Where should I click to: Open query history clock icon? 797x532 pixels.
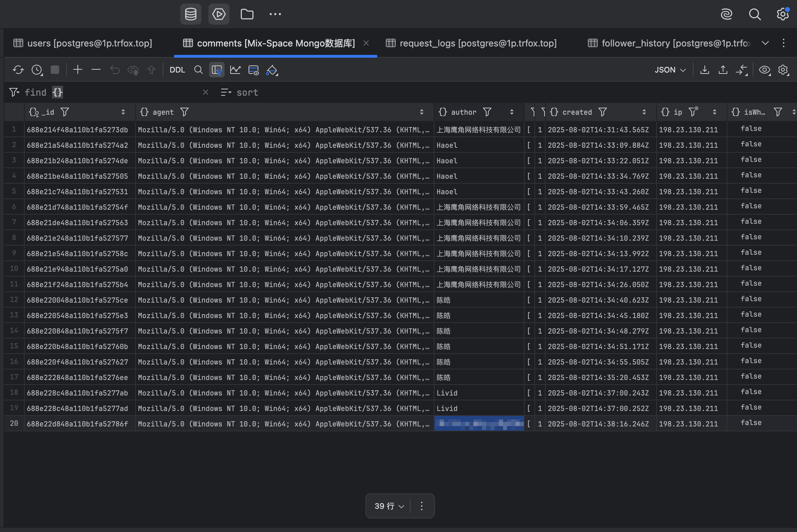[37, 70]
